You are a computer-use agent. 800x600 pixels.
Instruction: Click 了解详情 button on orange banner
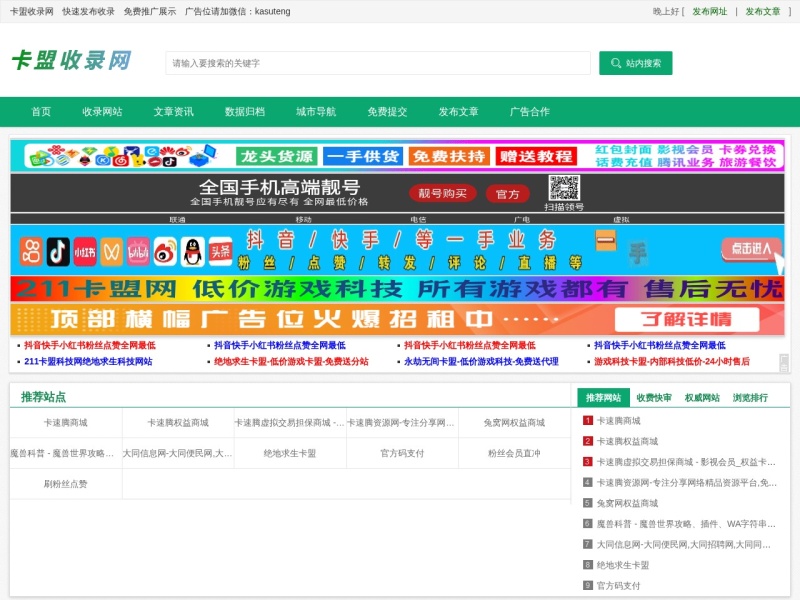pyautogui.click(x=687, y=320)
